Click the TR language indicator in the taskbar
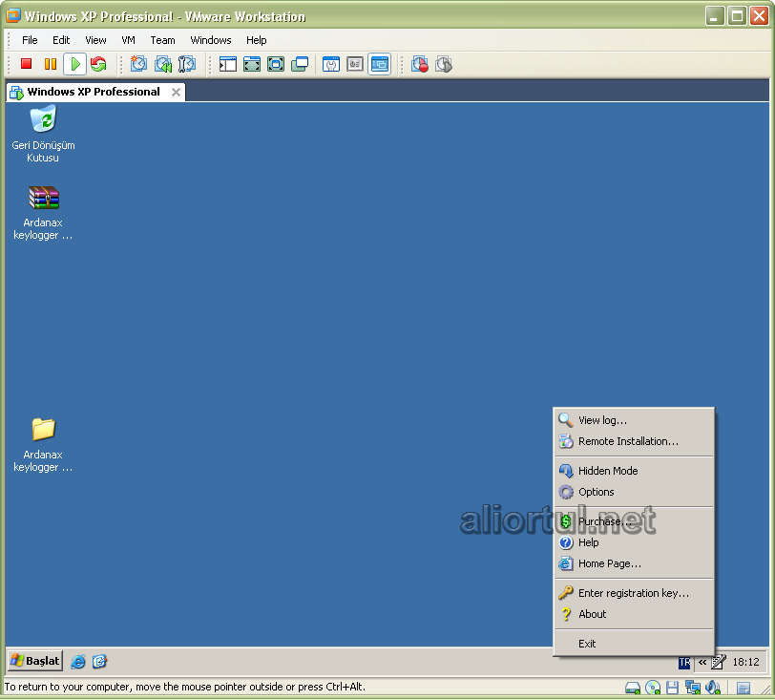Screen dimensions: 775x700 (x=684, y=663)
